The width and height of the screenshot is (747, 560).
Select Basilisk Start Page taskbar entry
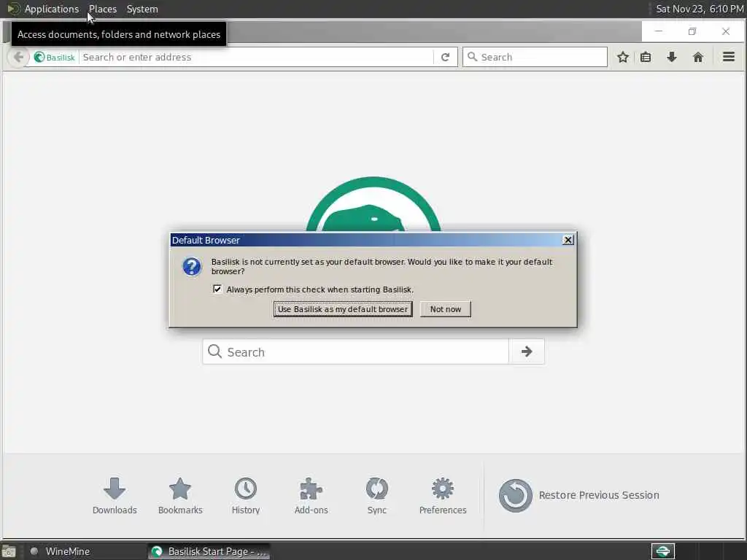(x=209, y=551)
